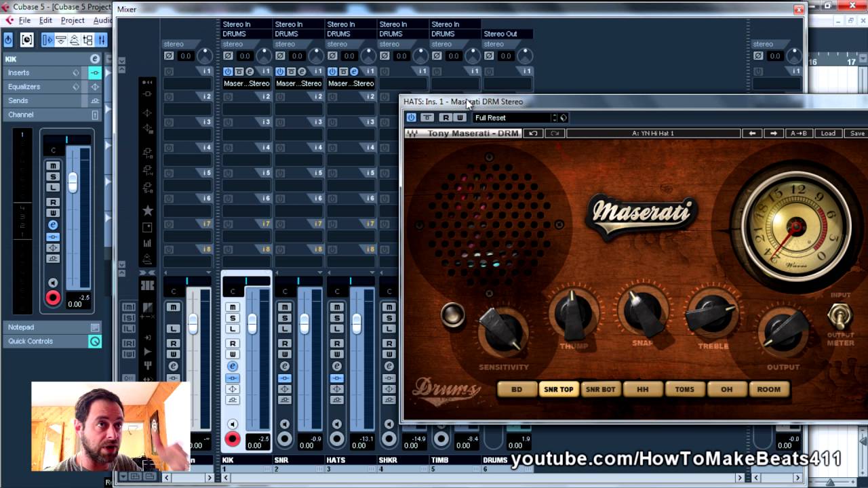Enable Read automation on HATS mixer channel

pos(337,344)
